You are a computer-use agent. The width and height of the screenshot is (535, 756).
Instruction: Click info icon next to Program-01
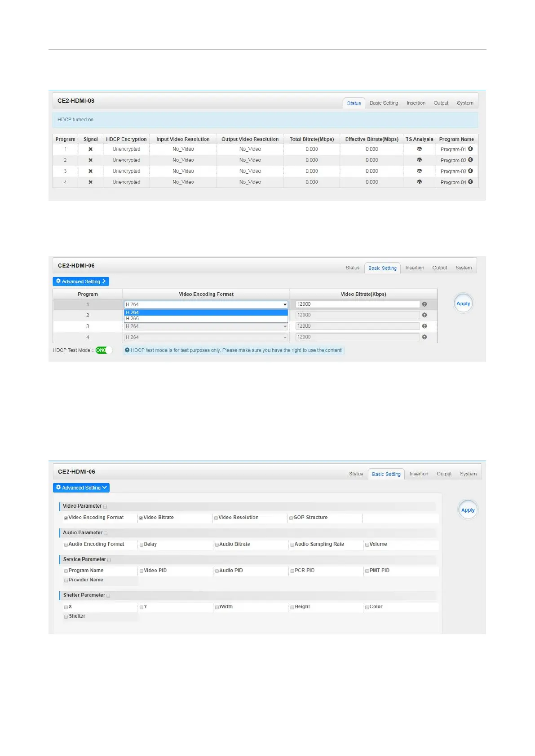point(470,149)
